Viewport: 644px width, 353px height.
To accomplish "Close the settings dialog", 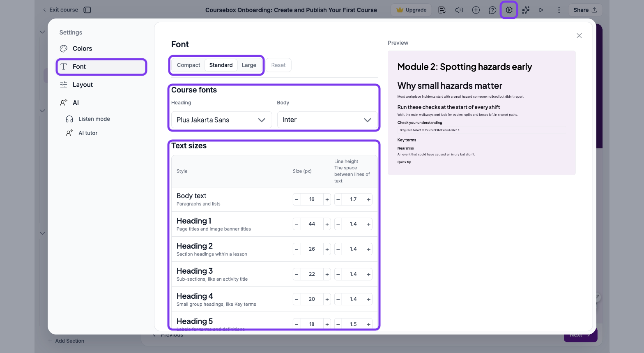I will pyautogui.click(x=579, y=36).
